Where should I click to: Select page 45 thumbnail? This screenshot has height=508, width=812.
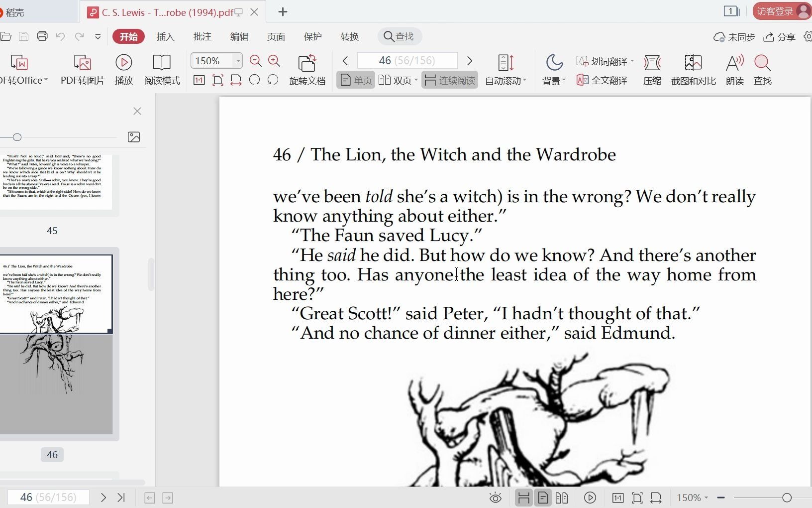click(x=56, y=181)
